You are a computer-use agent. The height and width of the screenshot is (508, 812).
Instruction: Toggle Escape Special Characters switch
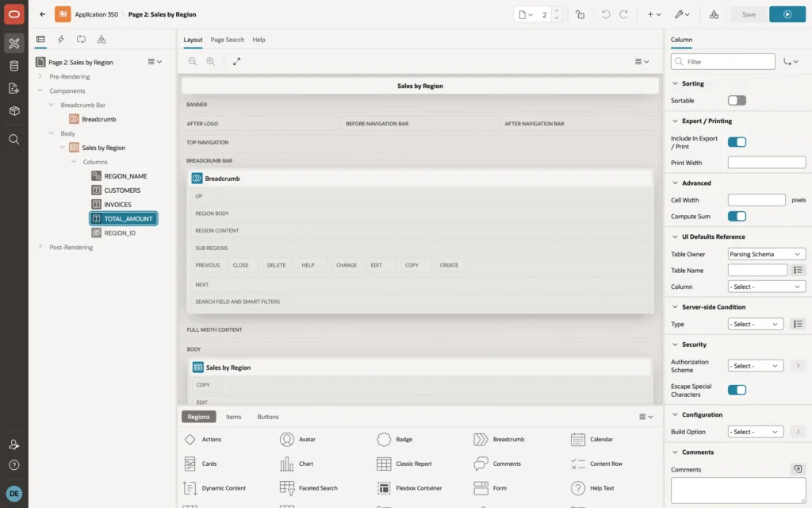click(737, 390)
